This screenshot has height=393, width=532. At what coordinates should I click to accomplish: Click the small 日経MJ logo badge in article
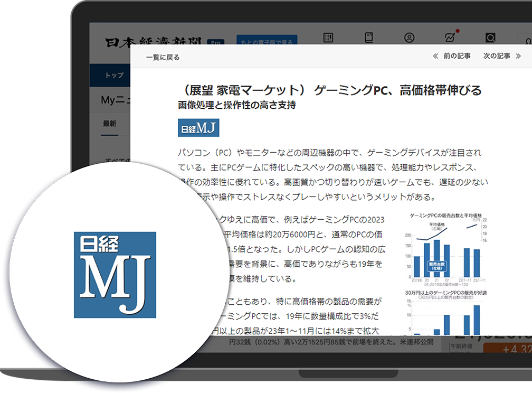[198, 128]
